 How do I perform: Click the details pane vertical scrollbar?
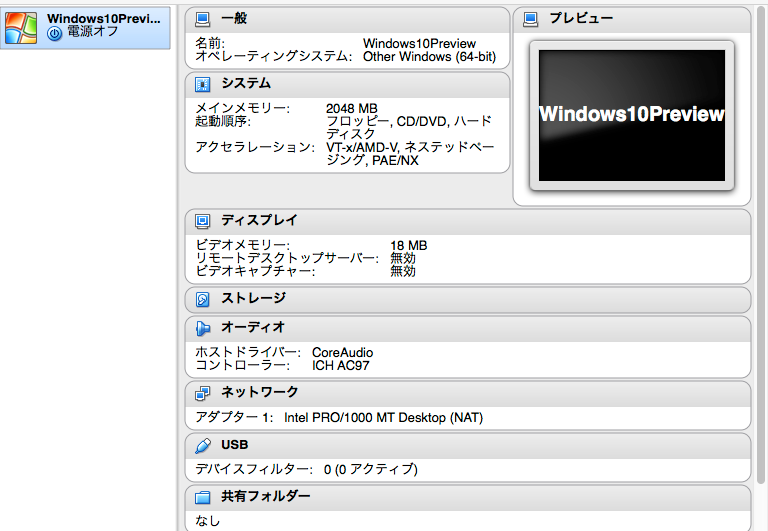coord(761,245)
